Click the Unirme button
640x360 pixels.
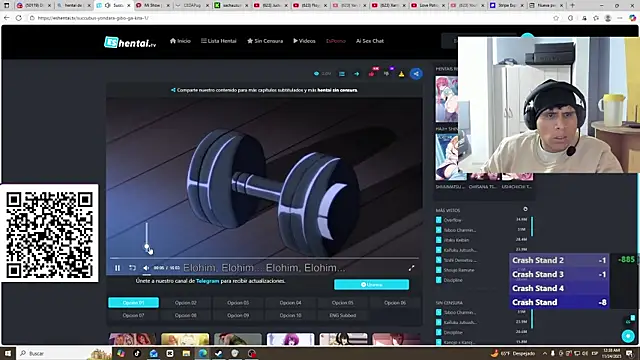coord(371,284)
